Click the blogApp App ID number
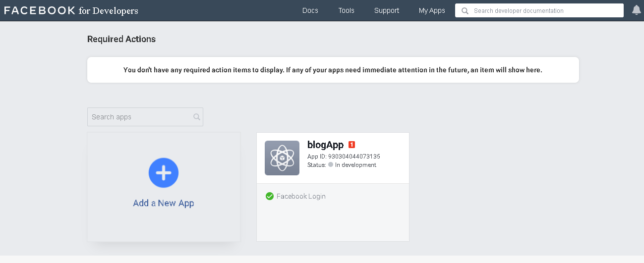Viewport: 644px width, 263px height. [354, 157]
